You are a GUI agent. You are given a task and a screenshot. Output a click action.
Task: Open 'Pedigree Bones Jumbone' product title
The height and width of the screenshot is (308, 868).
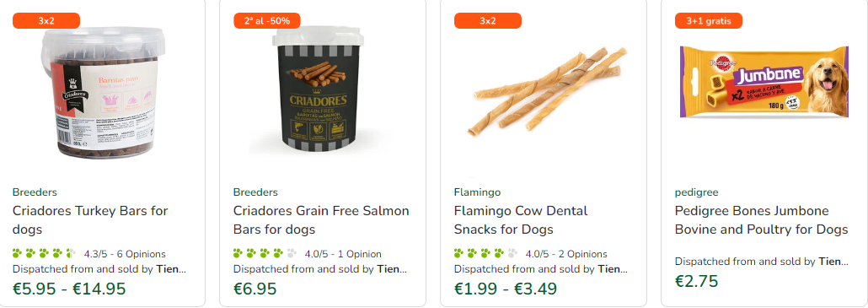(x=761, y=220)
